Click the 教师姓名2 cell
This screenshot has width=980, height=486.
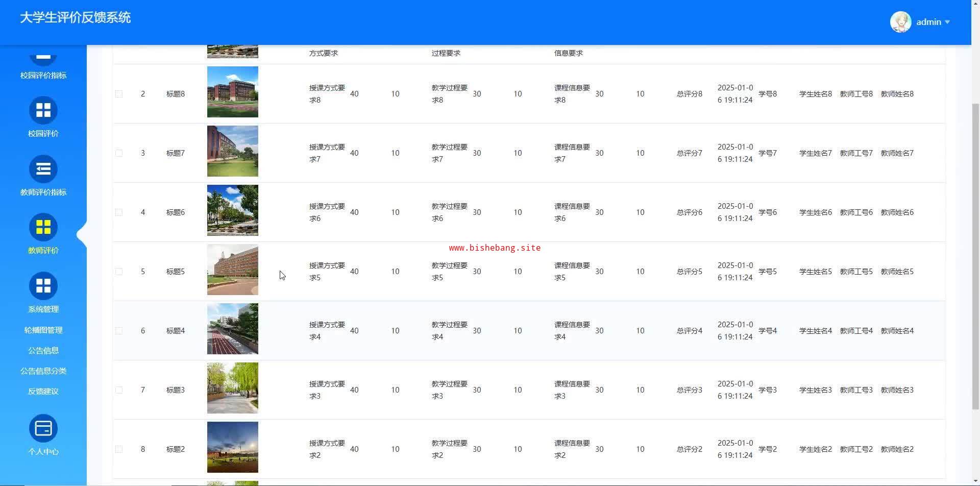(897, 449)
